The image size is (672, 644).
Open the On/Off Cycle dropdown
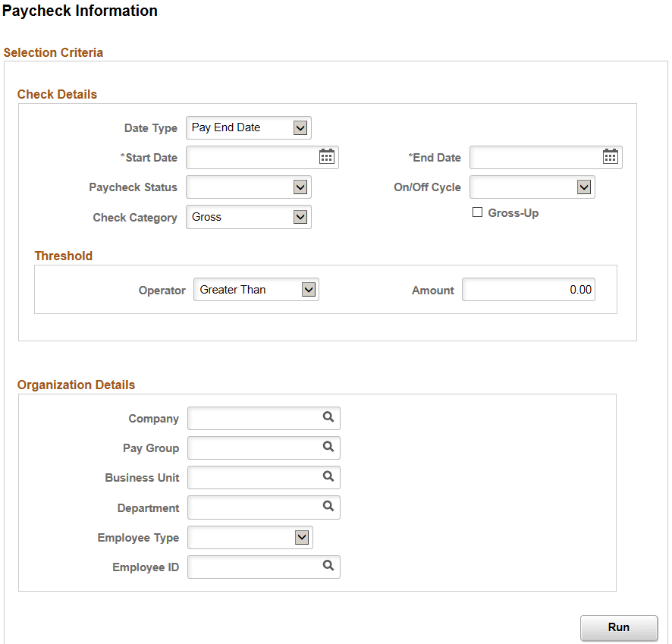click(584, 187)
